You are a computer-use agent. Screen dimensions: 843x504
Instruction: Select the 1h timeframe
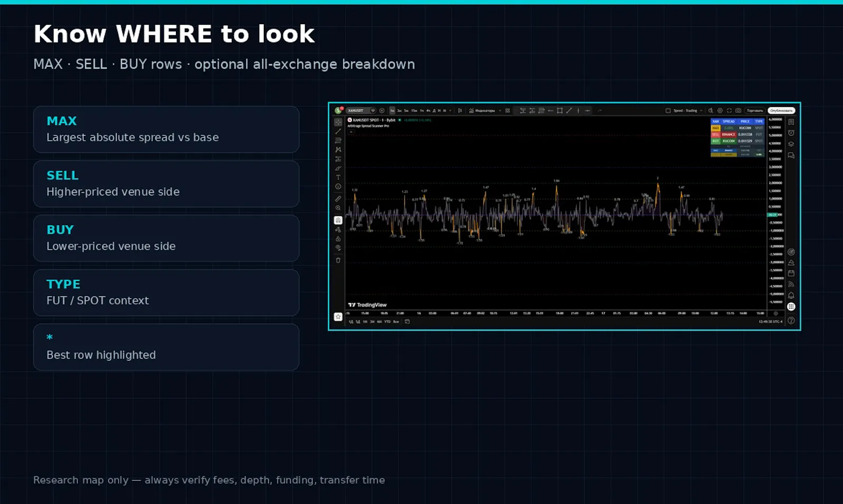tap(422, 111)
